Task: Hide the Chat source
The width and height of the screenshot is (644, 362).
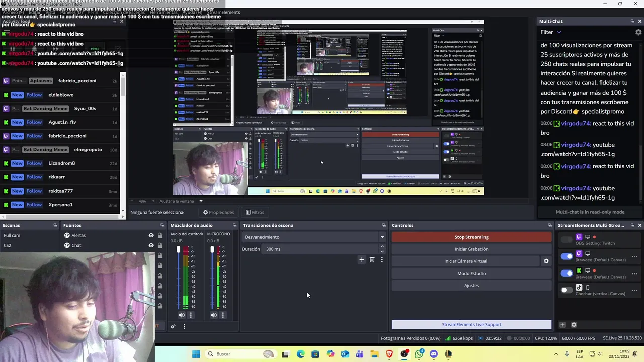Action: (x=151, y=245)
